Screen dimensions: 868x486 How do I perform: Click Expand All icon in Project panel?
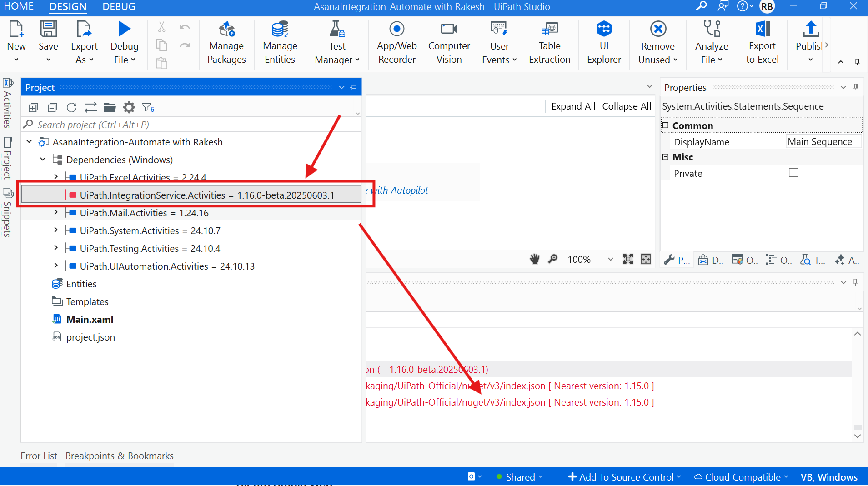[x=33, y=108]
